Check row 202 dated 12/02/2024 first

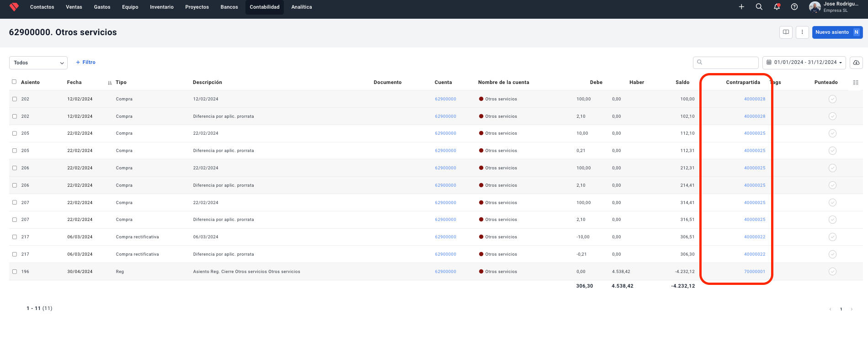pyautogui.click(x=15, y=99)
